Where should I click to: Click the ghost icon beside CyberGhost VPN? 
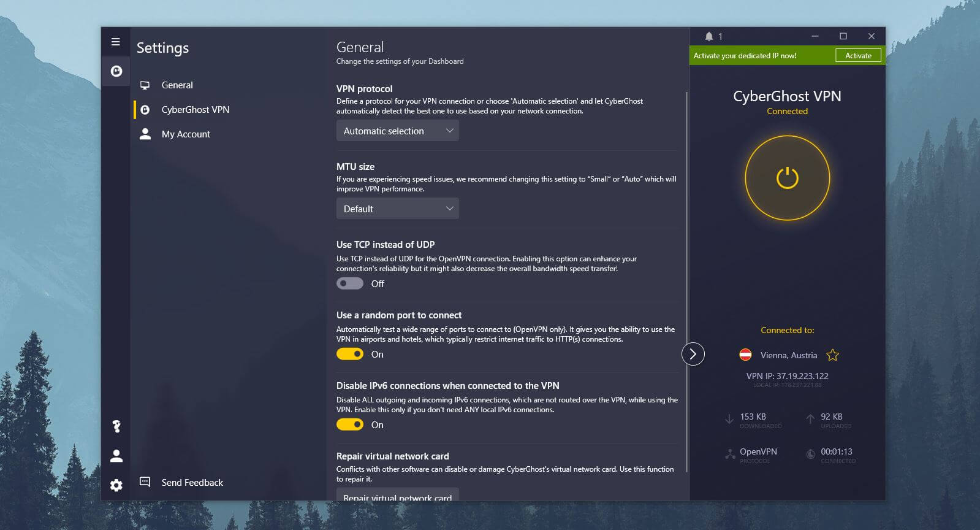pyautogui.click(x=145, y=110)
